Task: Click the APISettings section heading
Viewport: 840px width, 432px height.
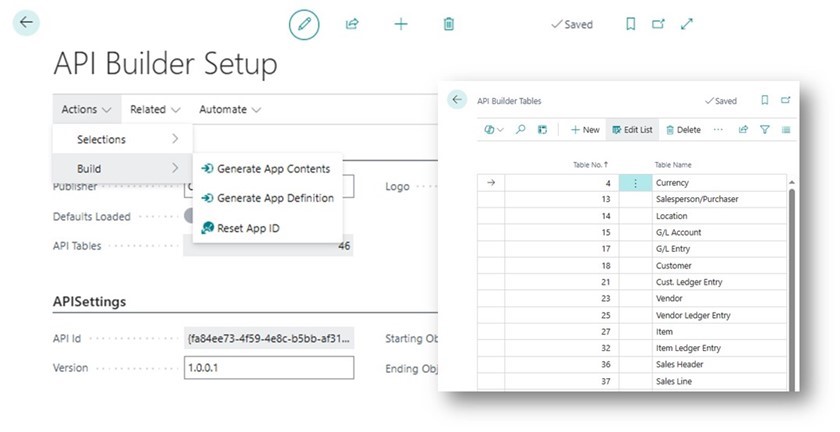Action: pyautogui.click(x=89, y=302)
